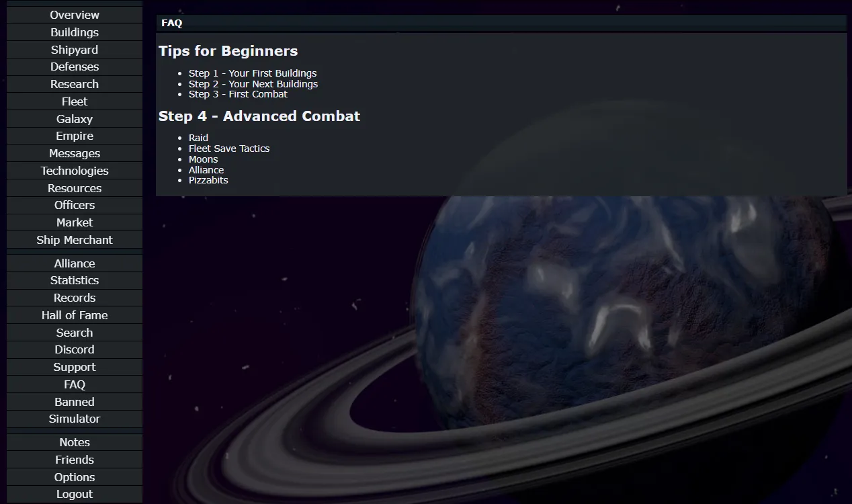Open the Banned list
852x504 pixels.
coord(75,402)
